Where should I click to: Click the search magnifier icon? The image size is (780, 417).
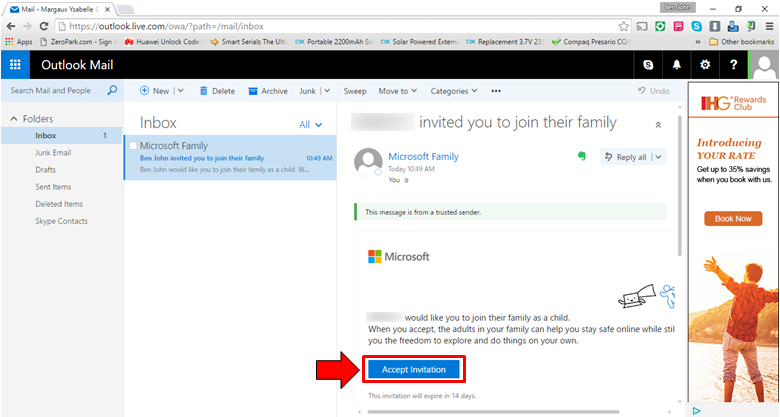112,91
